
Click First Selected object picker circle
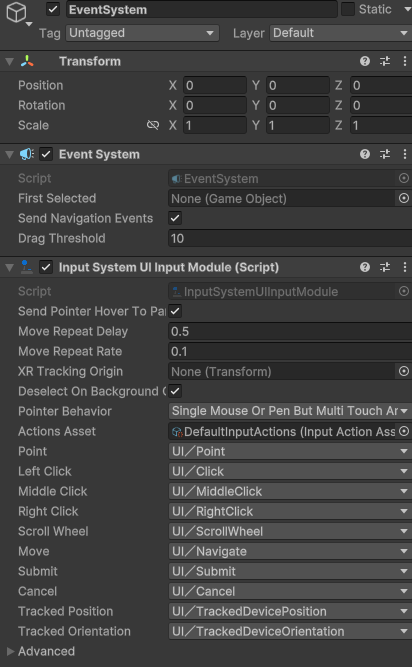point(403,198)
